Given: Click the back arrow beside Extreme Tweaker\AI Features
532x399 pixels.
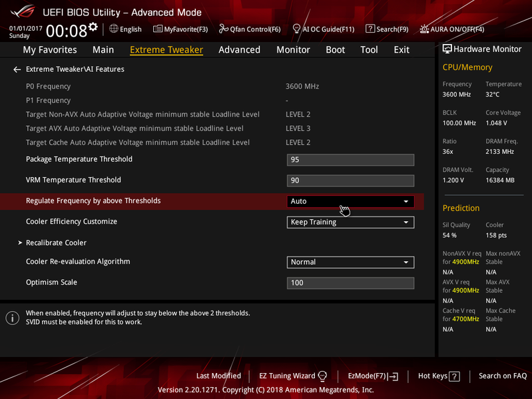Looking at the screenshot, I should 17,69.
